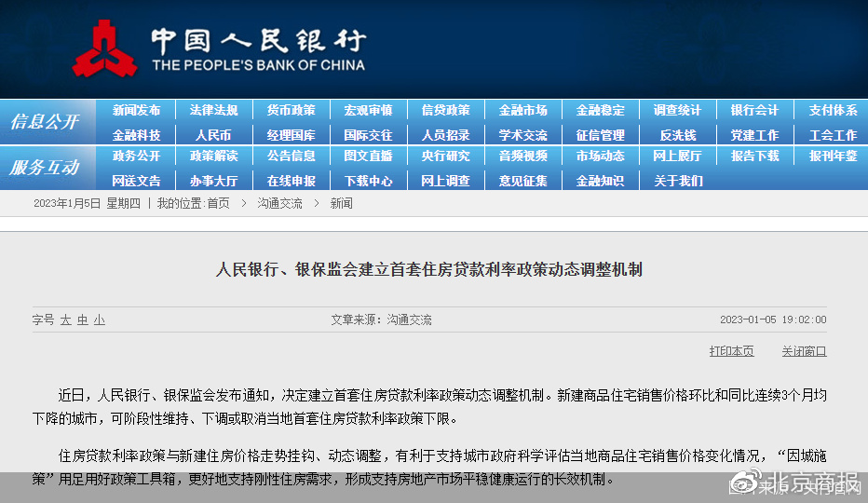The width and height of the screenshot is (868, 503).
Task: Click the Weibo watermark icon at bottom right
Action: click(x=743, y=483)
